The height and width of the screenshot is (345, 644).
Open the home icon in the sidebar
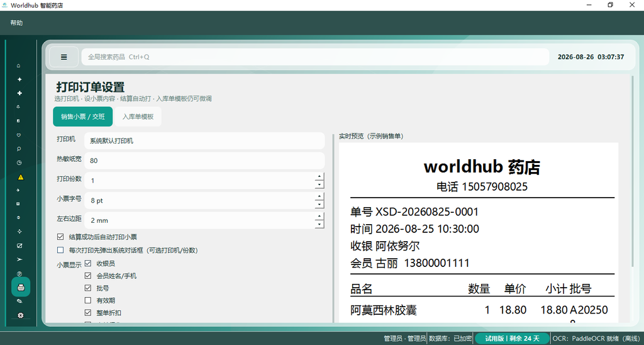click(x=19, y=66)
